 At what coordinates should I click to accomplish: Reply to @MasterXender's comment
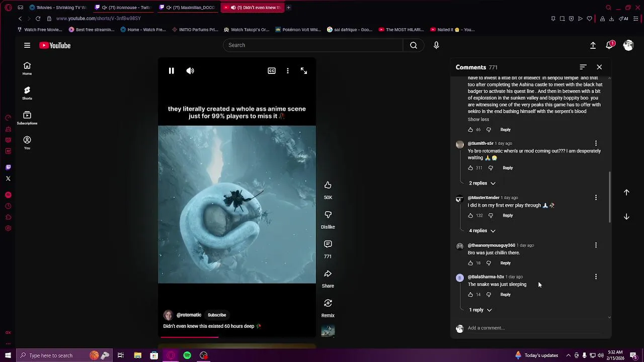coord(508,215)
